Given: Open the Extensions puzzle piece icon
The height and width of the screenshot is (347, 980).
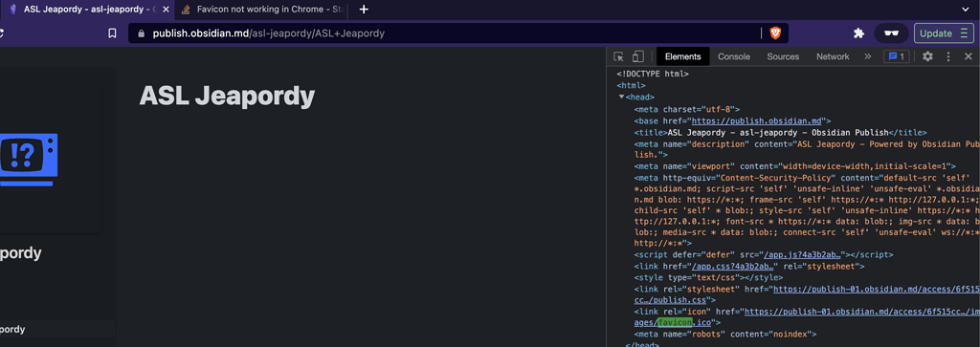Looking at the screenshot, I should point(858,33).
